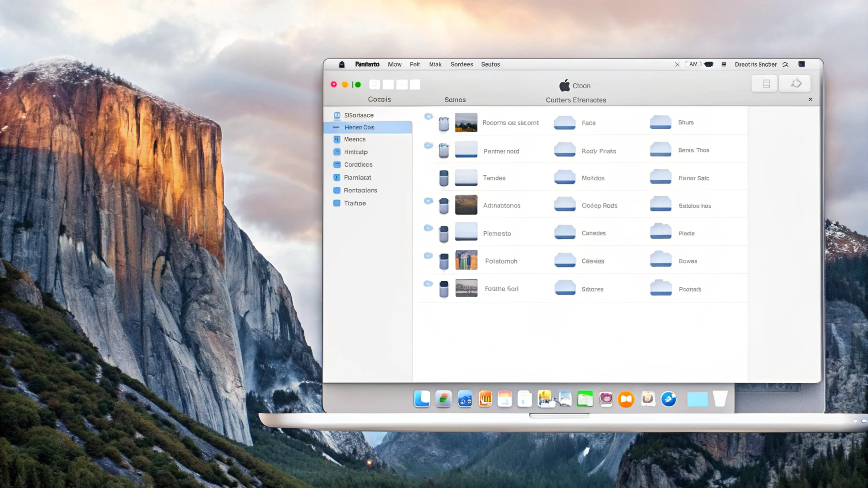The width and height of the screenshot is (868, 488).
Task: Switch to the Satnos tab
Action: point(455,100)
